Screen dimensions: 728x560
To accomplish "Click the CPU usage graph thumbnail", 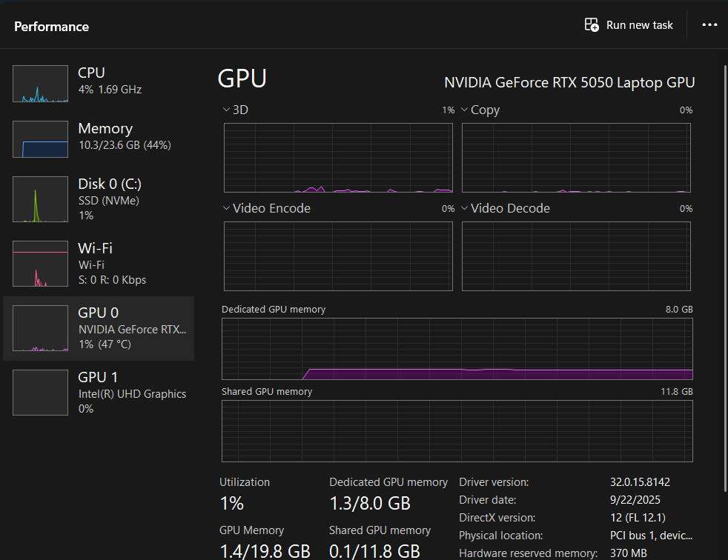I will click(x=40, y=84).
